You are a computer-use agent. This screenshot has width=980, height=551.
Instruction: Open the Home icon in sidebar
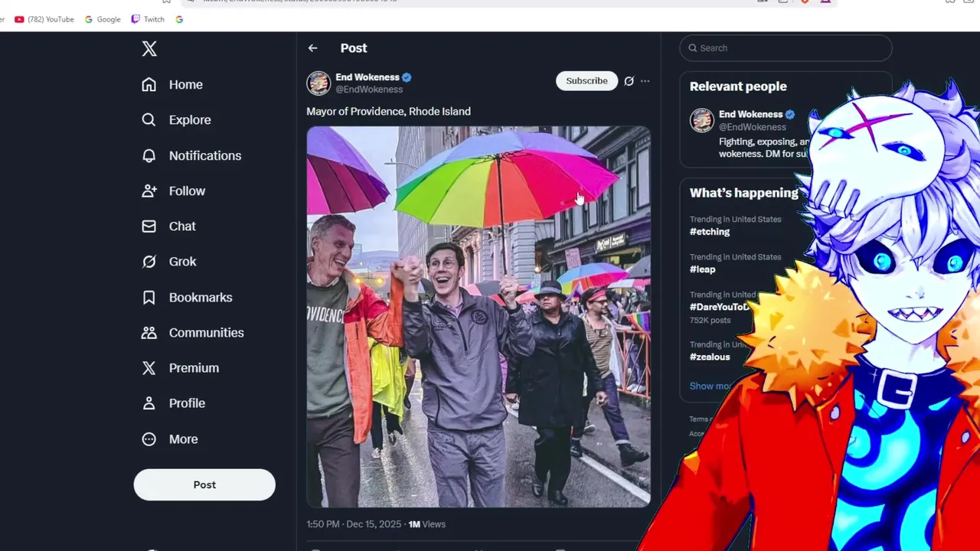149,84
